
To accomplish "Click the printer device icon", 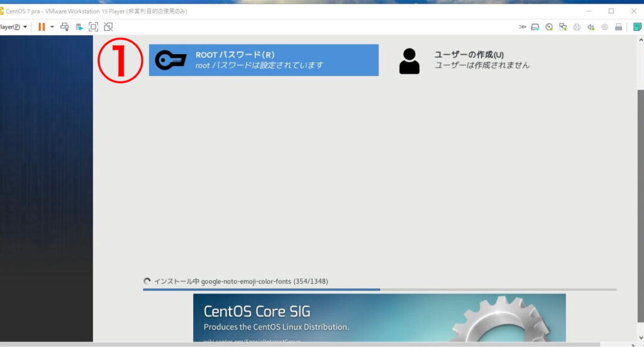I will point(577,27).
